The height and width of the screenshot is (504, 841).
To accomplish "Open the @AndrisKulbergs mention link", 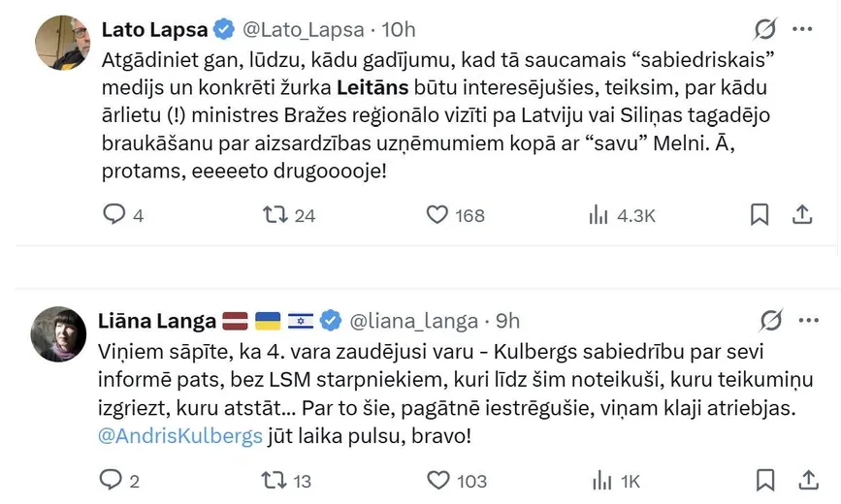I will tap(180, 436).
